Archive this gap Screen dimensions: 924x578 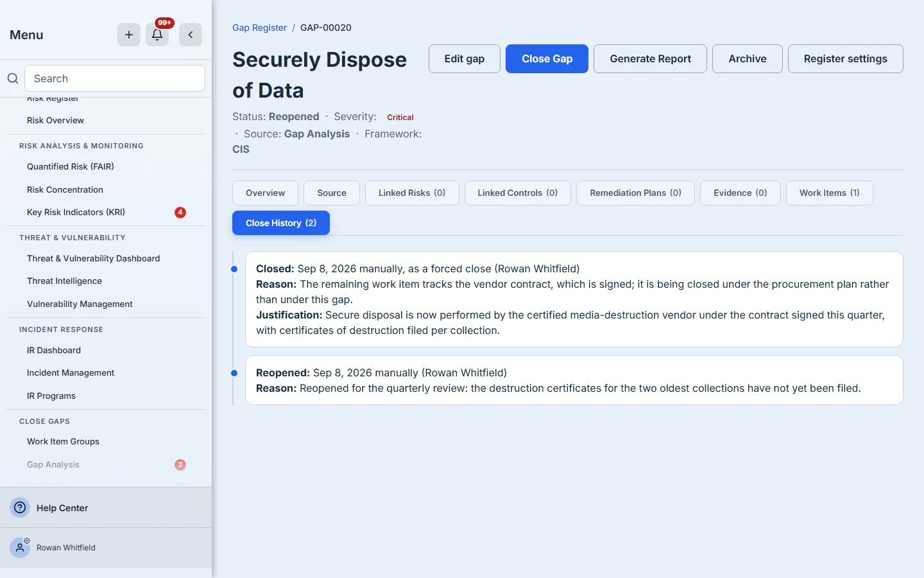click(748, 58)
